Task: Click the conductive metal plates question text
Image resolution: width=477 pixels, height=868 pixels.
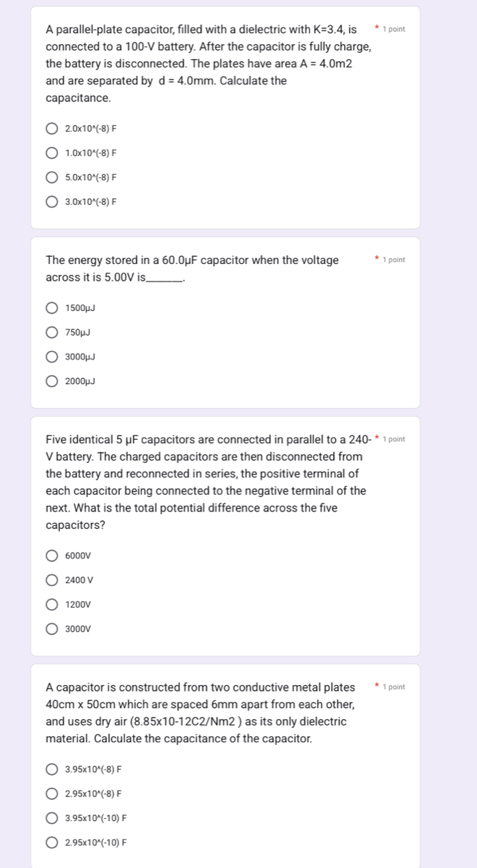Action: [200, 713]
